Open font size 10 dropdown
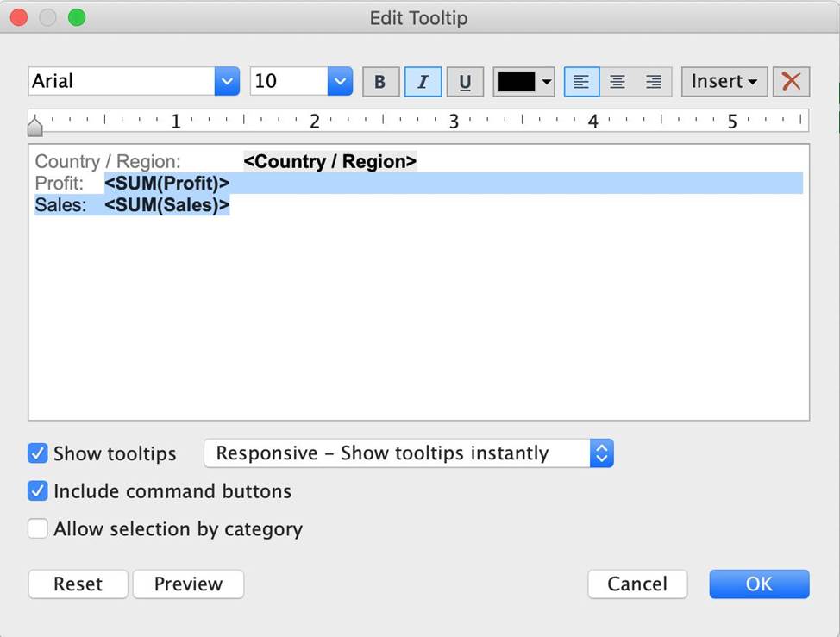The image size is (840, 637). tap(340, 82)
